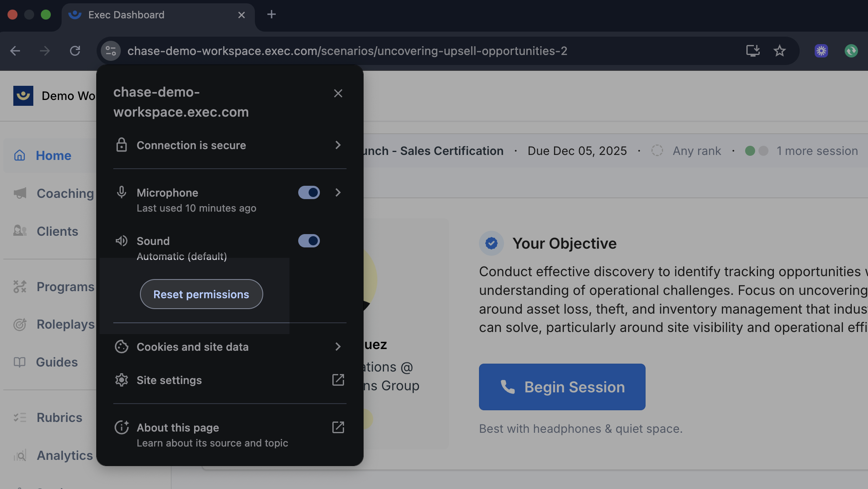Open Clients in the sidebar
The width and height of the screenshot is (868, 489).
click(57, 231)
